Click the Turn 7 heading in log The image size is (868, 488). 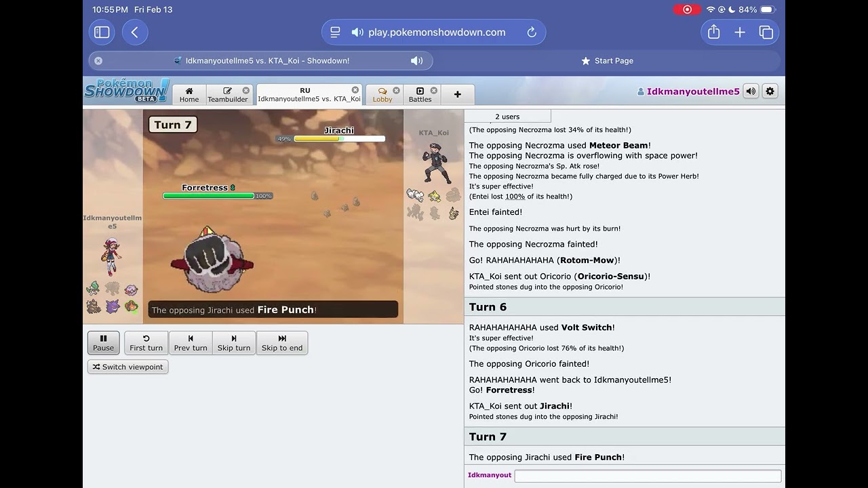tap(488, 436)
